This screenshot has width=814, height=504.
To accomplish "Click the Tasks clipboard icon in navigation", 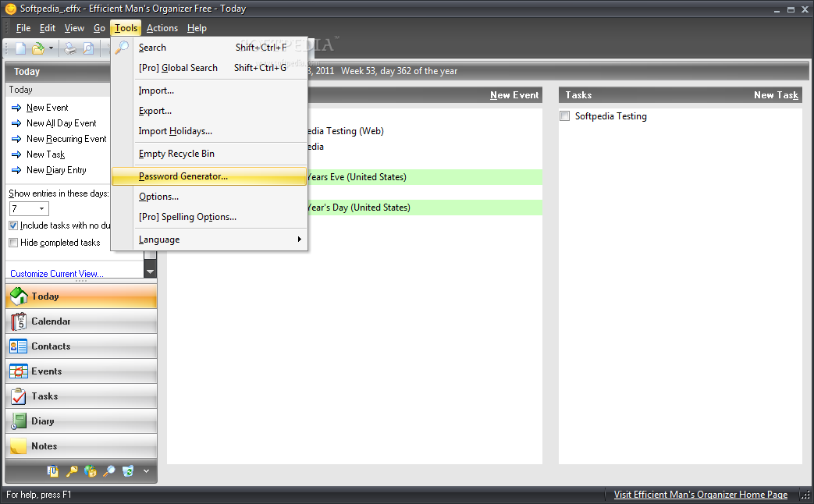I will tap(19, 396).
